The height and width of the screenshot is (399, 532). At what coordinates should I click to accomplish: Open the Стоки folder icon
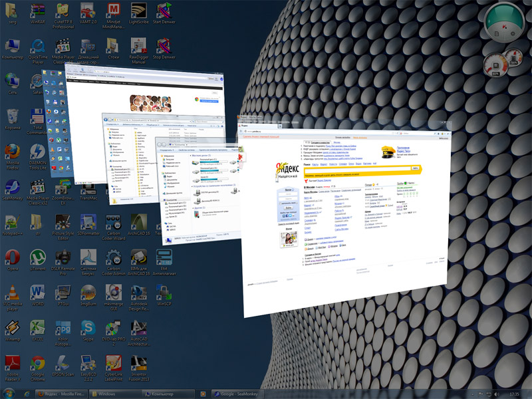[113, 48]
